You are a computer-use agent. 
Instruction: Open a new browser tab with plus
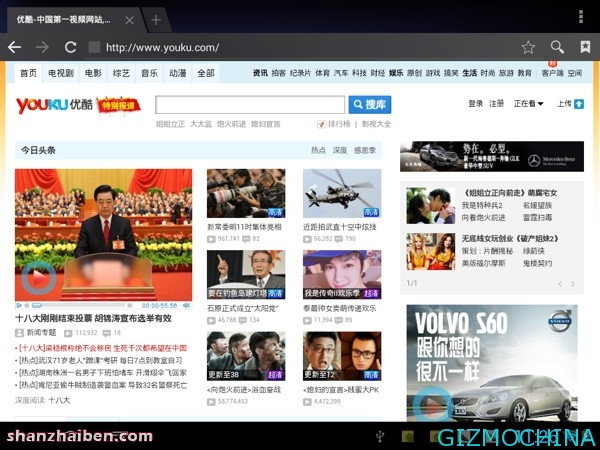[156, 20]
